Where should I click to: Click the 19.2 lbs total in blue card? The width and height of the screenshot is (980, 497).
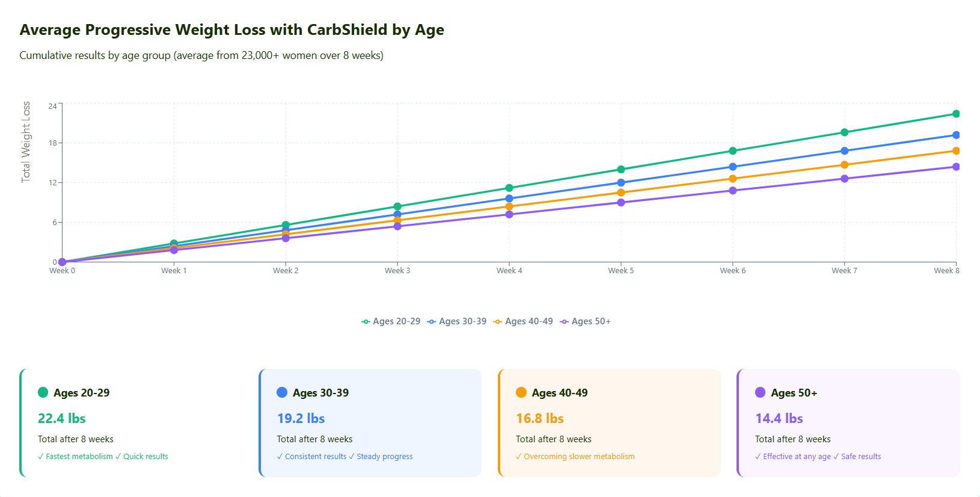coord(301,418)
